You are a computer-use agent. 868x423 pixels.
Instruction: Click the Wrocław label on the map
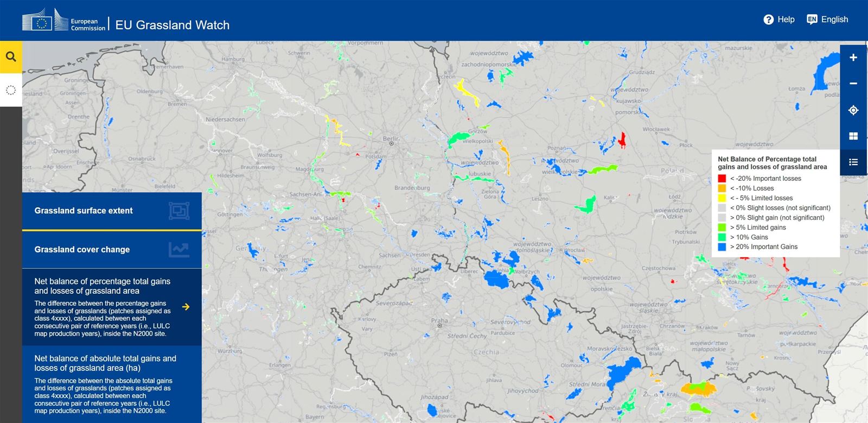pos(574,250)
